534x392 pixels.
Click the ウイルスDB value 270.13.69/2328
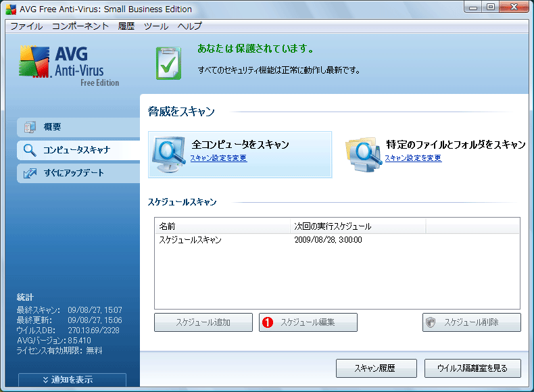tap(94, 330)
